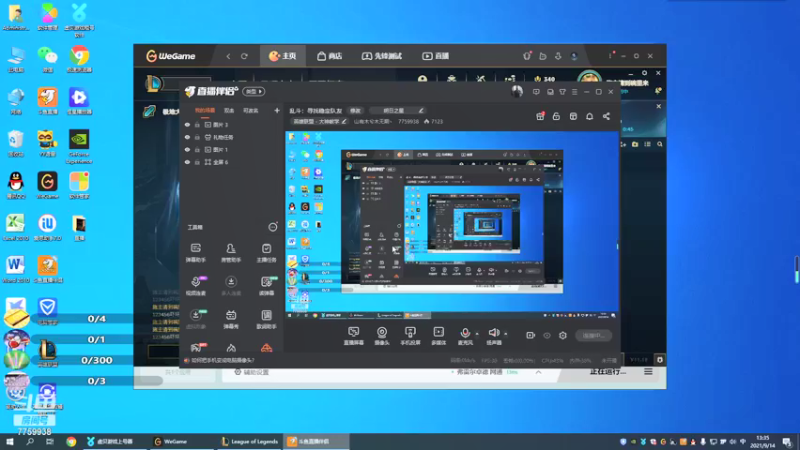Click the 正在运行 button in WeGame
This screenshot has height=450, width=800.
608,371
